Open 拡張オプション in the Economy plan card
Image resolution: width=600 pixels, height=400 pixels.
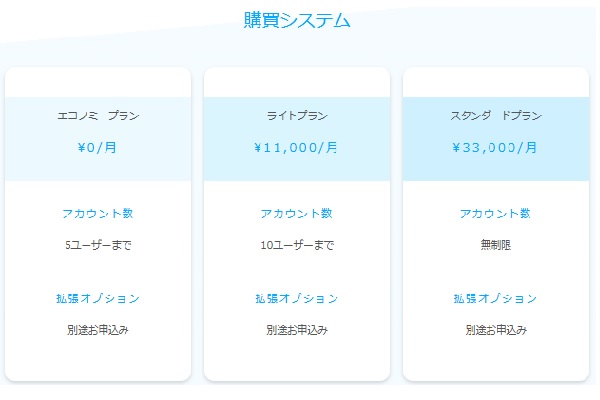tap(98, 298)
